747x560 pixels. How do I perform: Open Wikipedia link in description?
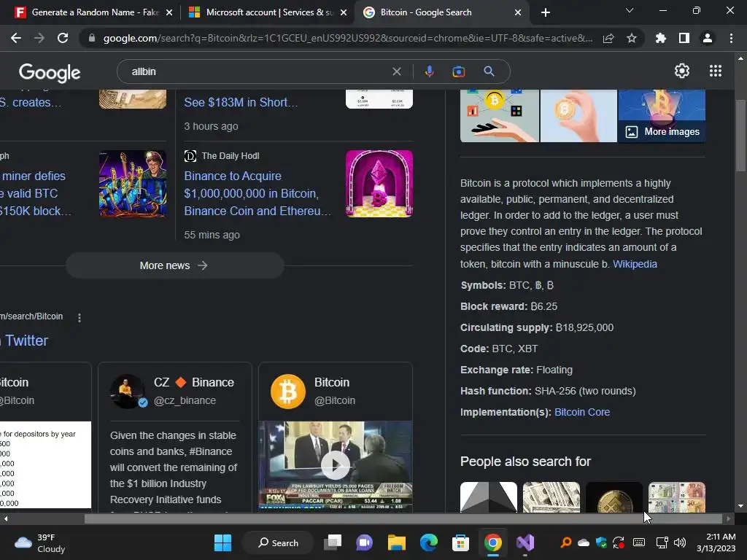635,264
